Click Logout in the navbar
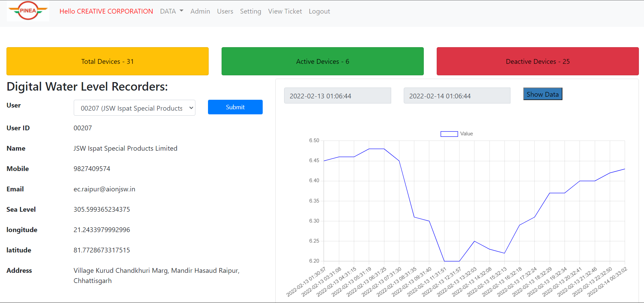Viewport: 644px width, 303px height. coord(319,11)
